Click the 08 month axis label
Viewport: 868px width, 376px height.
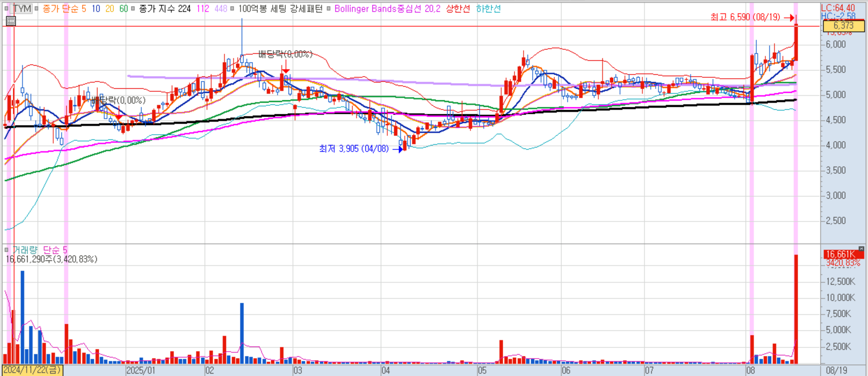pos(750,370)
